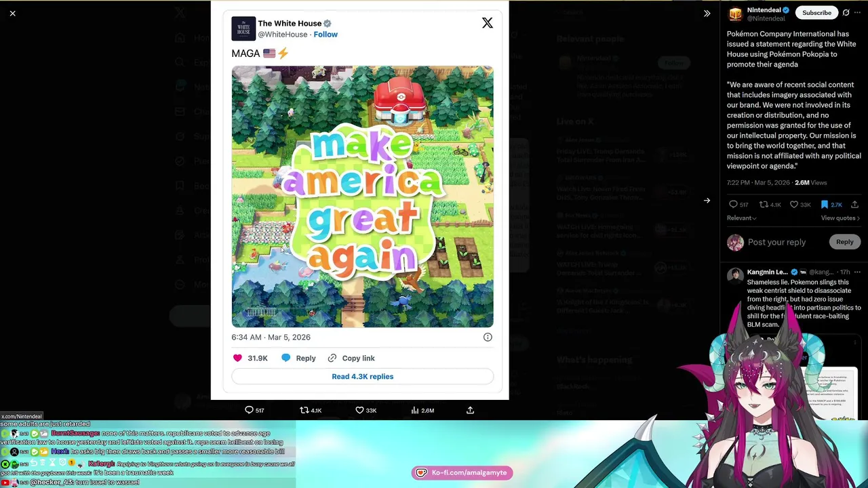Open the Grok explain icon beside Subscribe

846,13
